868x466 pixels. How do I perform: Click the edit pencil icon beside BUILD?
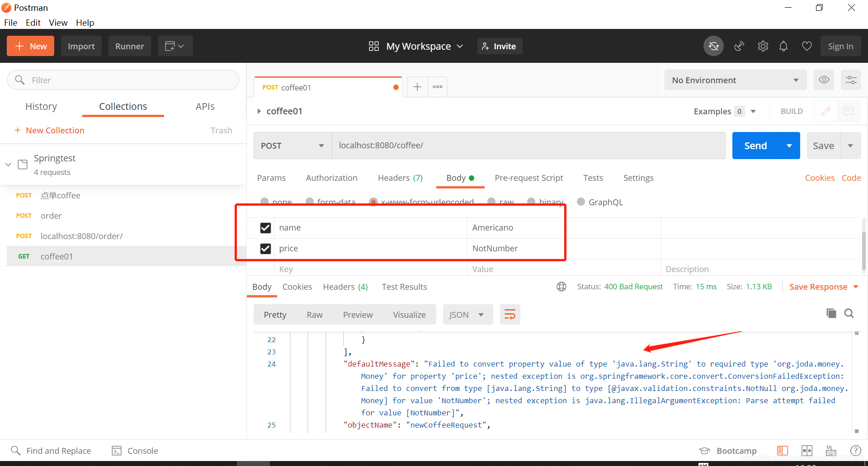826,111
